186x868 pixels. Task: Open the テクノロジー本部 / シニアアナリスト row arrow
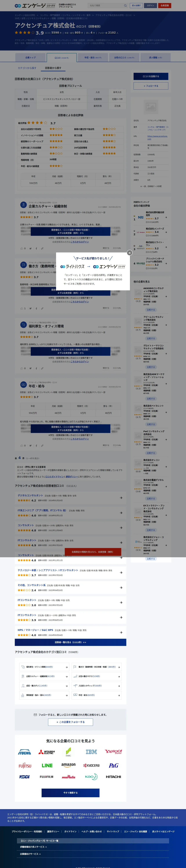121,572
